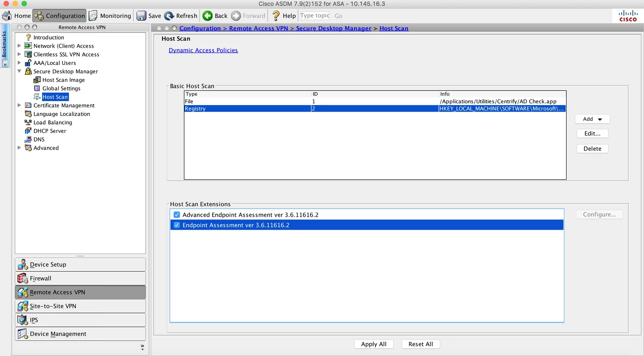The width and height of the screenshot is (644, 356).
Task: Open the Site-to-Site VPN section
Action: 80,306
